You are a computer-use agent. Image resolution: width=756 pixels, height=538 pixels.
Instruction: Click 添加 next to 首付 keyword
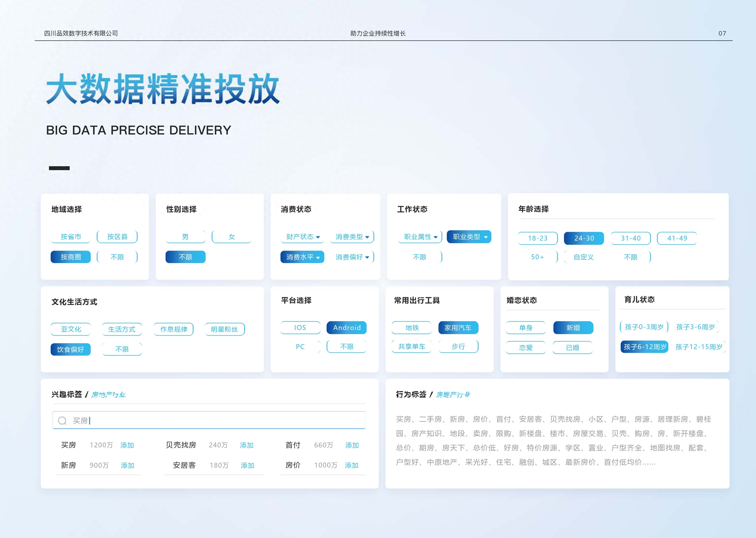352,445
